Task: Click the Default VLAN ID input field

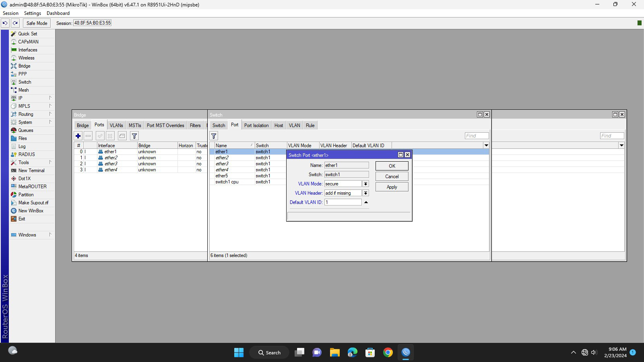Action: point(343,202)
